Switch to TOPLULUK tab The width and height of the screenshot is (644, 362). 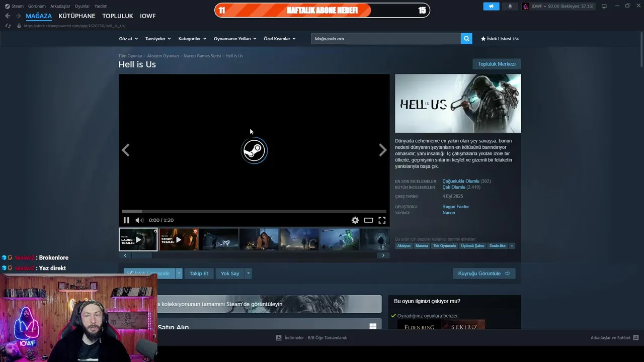click(x=118, y=16)
